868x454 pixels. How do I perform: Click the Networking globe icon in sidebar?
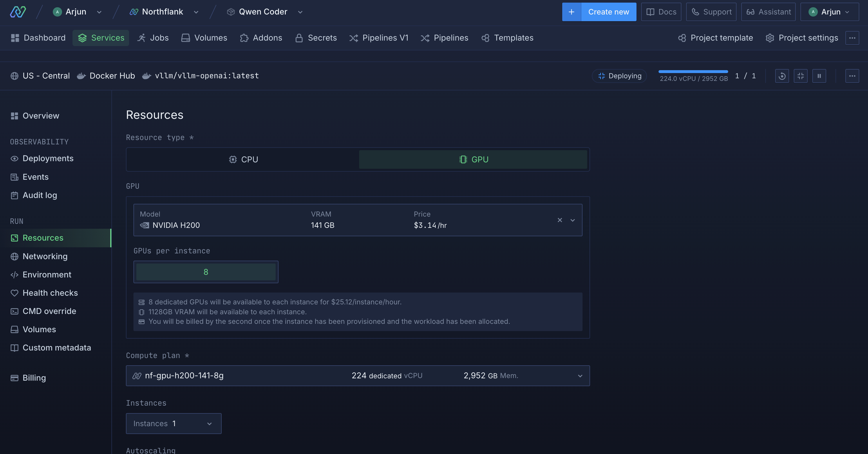click(15, 256)
